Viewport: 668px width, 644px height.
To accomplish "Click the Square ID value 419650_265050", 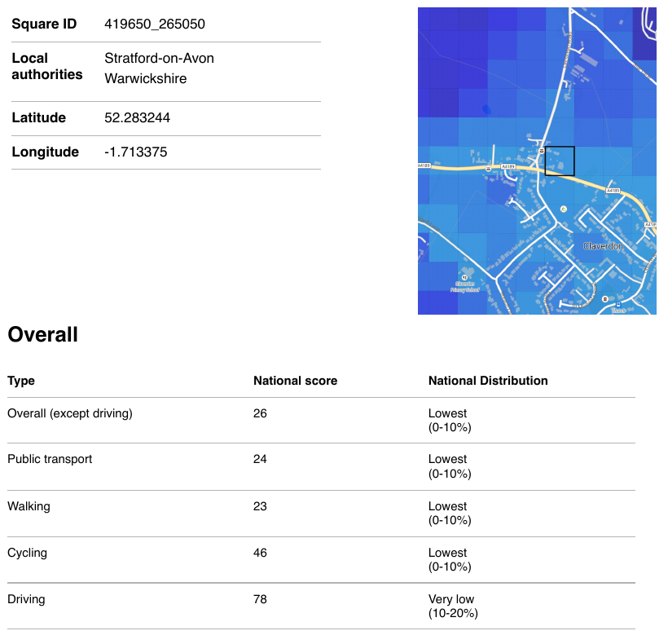I will 155,24.
